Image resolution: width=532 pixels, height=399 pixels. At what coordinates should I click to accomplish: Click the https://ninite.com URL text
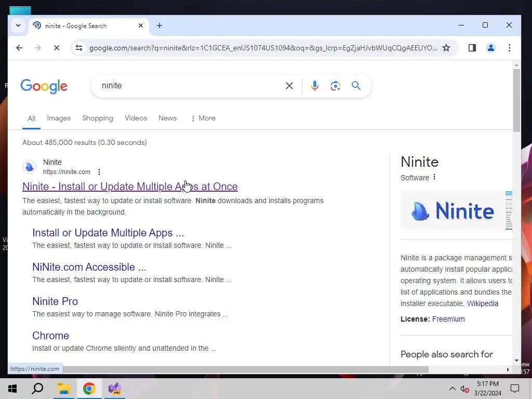pos(66,172)
